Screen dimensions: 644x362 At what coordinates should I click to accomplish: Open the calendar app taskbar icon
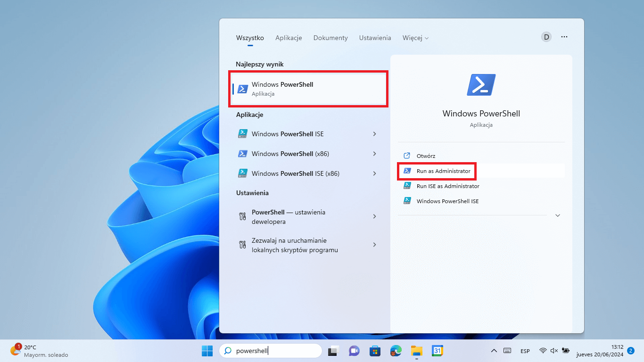tap(437, 351)
